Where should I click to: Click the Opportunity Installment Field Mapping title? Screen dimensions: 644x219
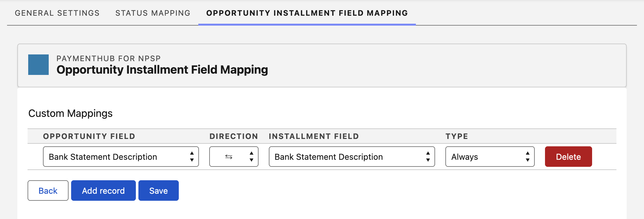(162, 69)
